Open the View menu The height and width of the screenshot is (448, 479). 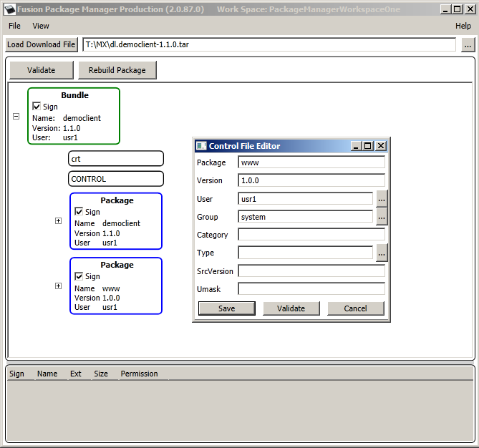[41, 26]
